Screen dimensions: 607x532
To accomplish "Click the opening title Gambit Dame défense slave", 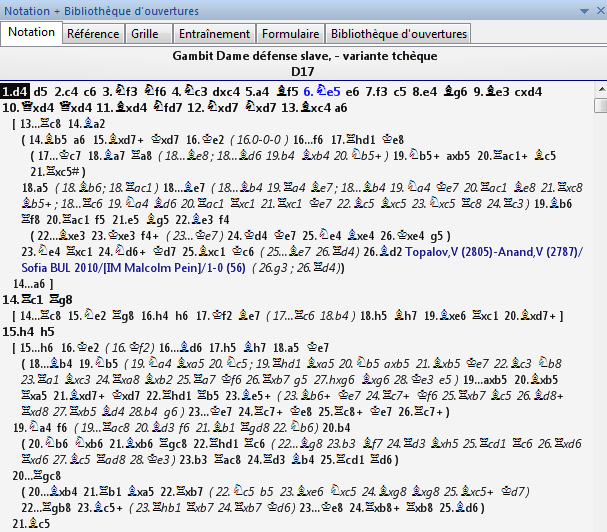I will point(252,56).
